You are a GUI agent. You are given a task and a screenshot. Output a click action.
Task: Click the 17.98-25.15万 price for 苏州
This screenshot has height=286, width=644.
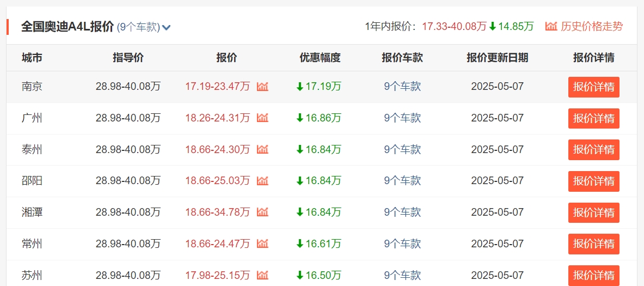click(x=218, y=275)
